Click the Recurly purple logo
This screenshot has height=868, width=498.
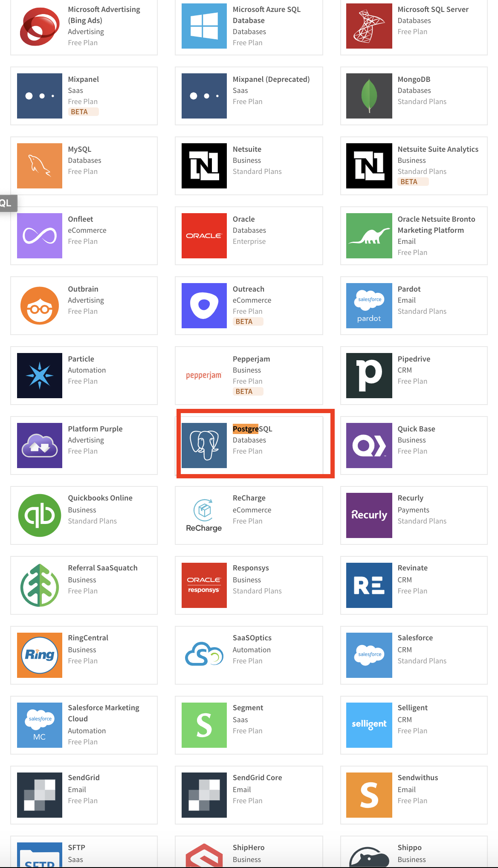click(369, 515)
